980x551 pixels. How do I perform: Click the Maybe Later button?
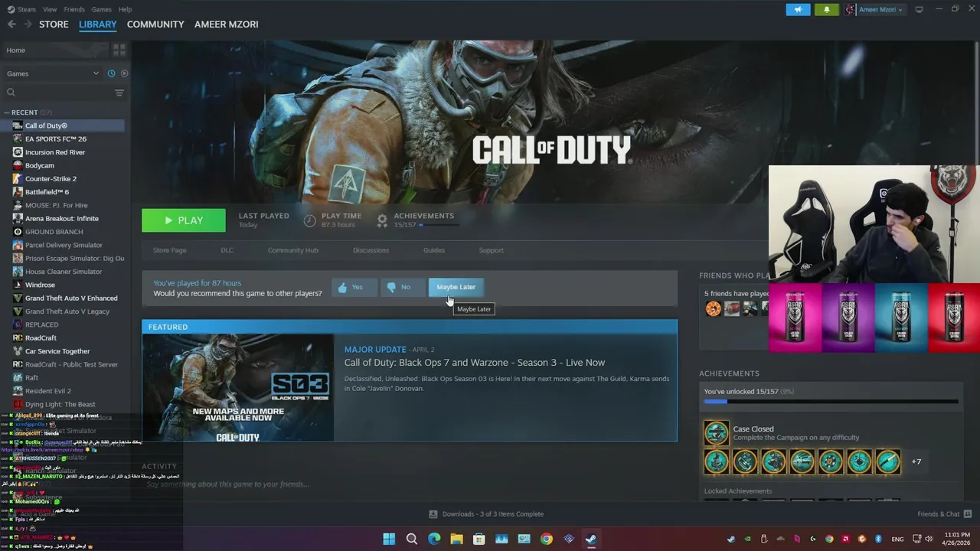(x=456, y=287)
